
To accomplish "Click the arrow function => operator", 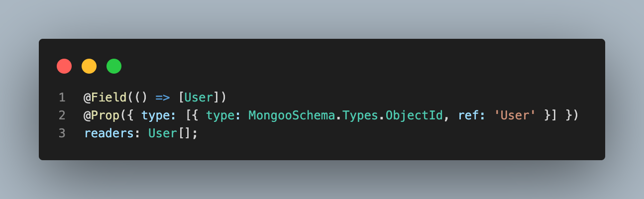I will 163,97.
